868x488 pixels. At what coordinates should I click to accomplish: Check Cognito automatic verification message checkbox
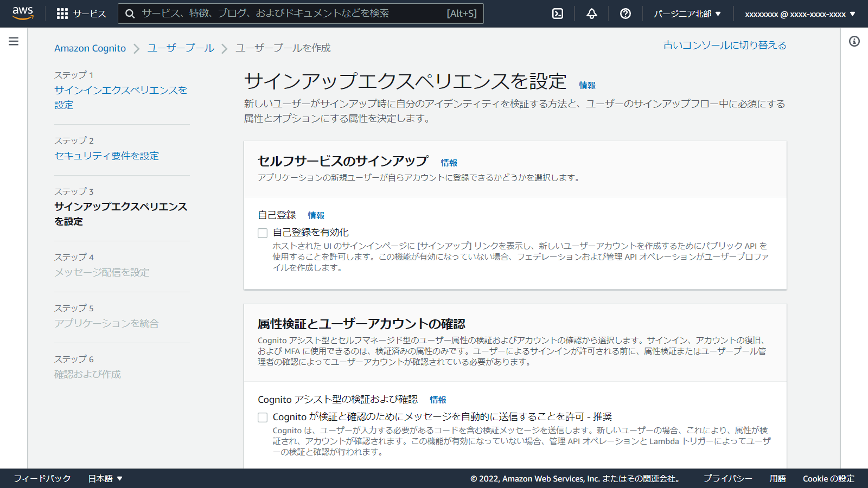coord(263,417)
